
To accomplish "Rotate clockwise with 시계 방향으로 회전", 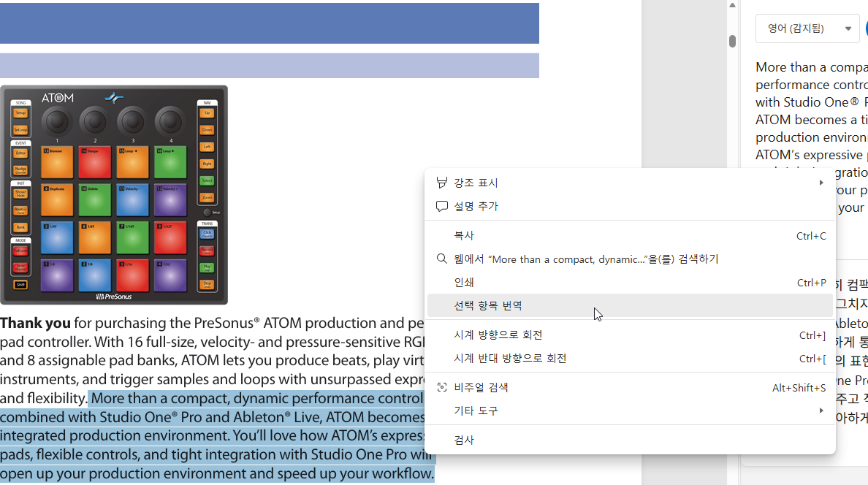I will pyautogui.click(x=498, y=335).
